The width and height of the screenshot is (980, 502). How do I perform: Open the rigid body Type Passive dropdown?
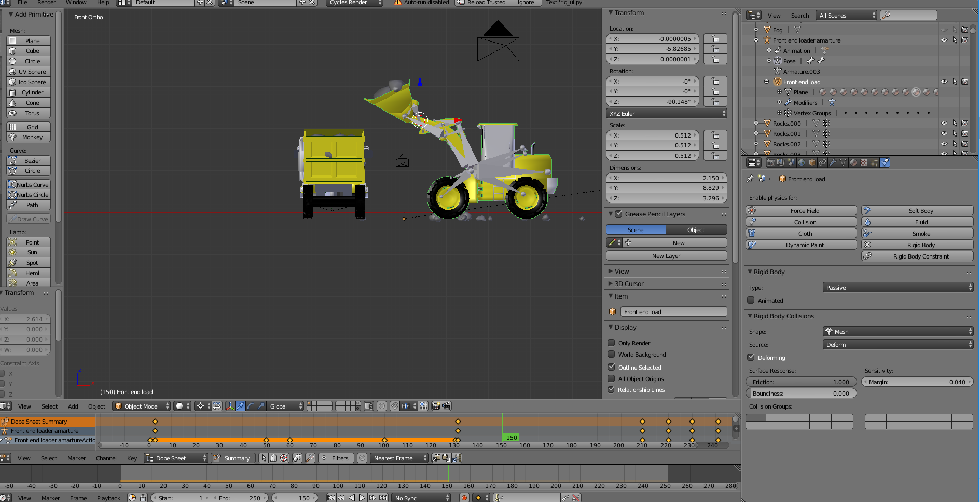click(898, 287)
